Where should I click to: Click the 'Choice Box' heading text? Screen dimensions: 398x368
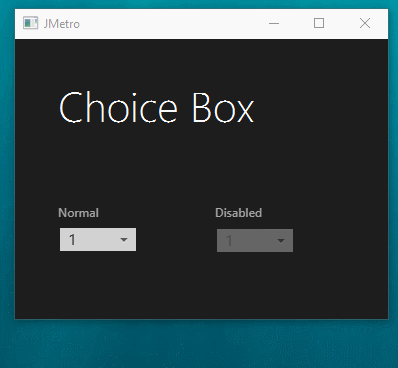point(156,108)
